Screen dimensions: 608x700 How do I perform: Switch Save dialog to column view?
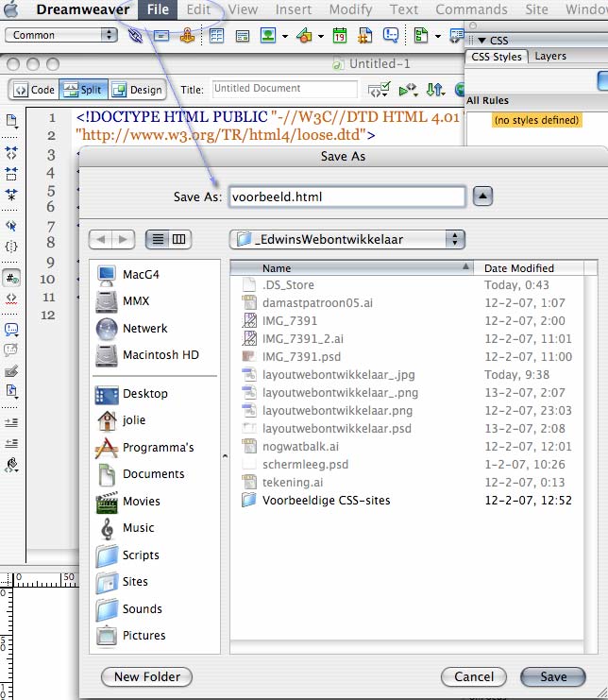click(x=179, y=239)
